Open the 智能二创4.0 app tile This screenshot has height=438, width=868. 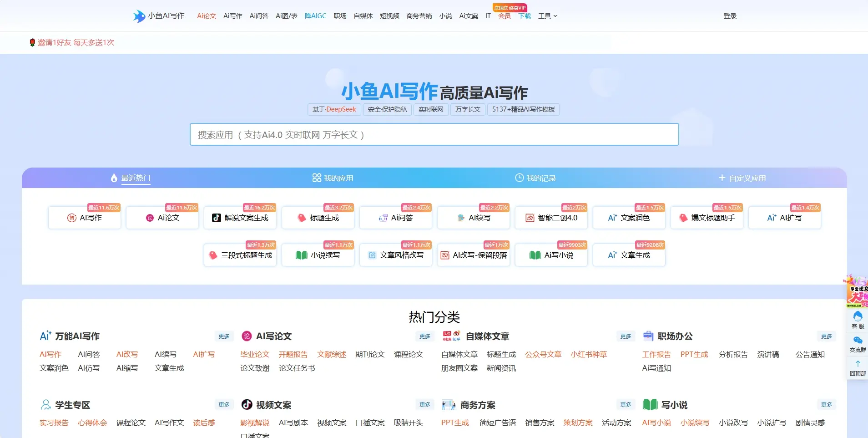[551, 218]
